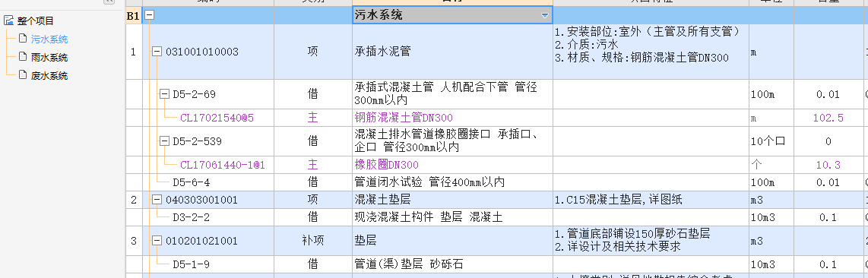Select row number 3 header
868x278 pixels.
[x=134, y=241]
